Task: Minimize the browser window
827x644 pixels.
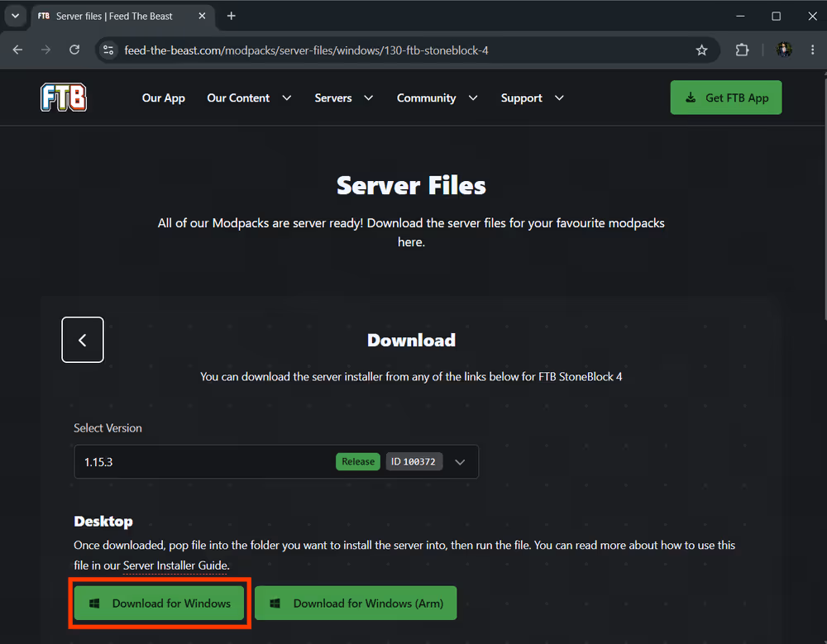Action: (x=740, y=16)
